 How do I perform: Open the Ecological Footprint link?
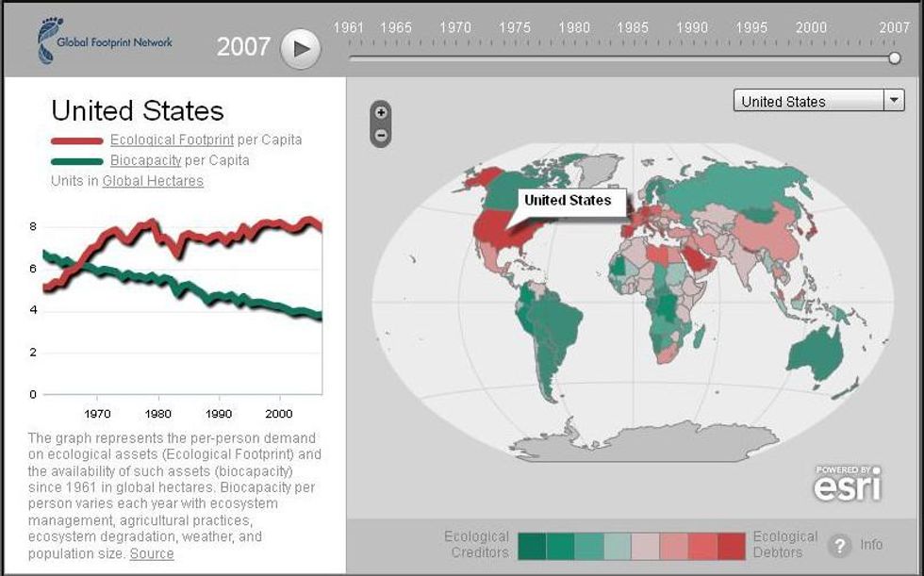(x=172, y=140)
